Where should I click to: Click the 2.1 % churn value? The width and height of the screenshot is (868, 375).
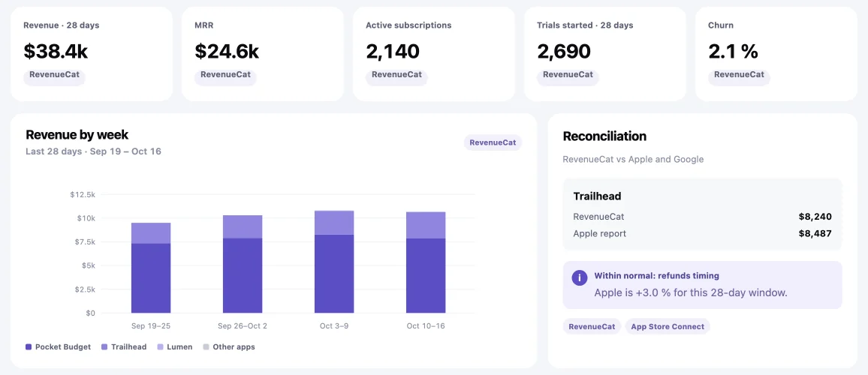pyautogui.click(x=732, y=52)
